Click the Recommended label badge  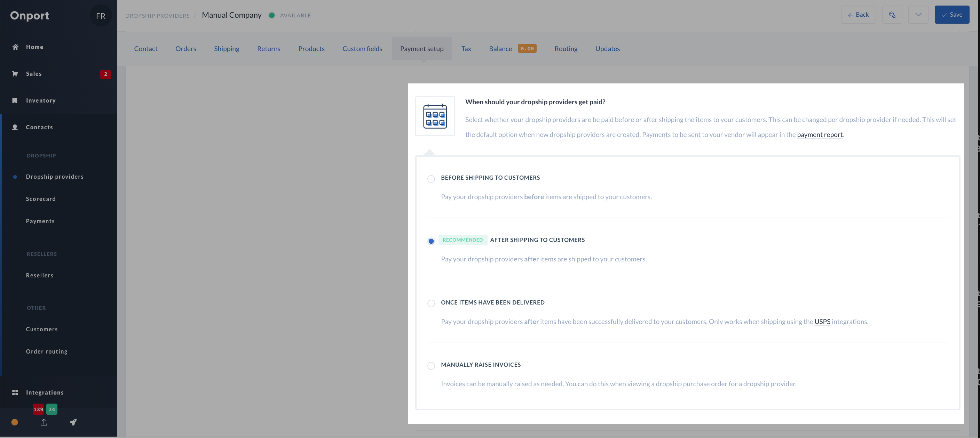pyautogui.click(x=463, y=240)
